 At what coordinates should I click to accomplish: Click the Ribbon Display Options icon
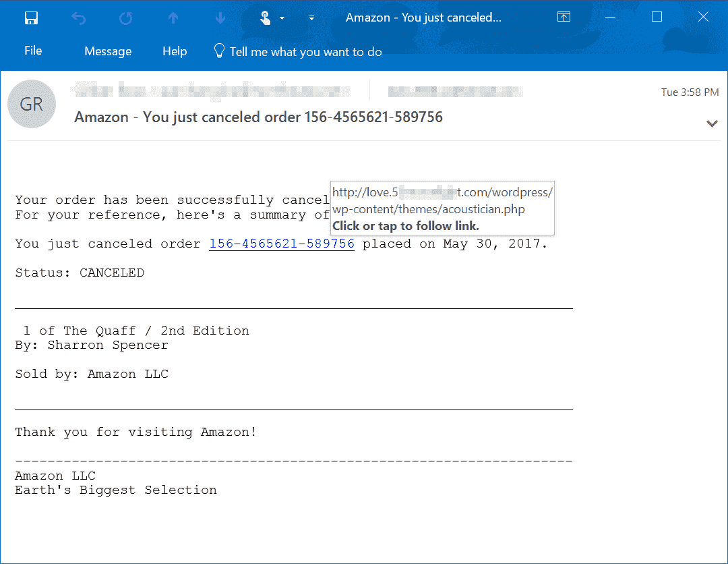[564, 17]
